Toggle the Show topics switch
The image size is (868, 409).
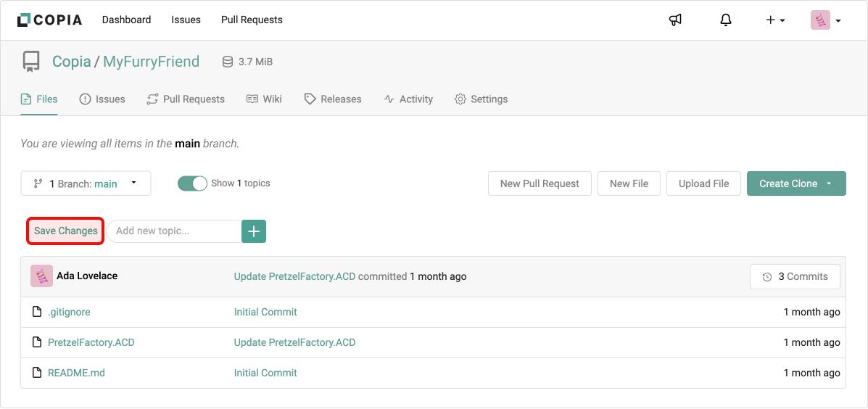(x=192, y=183)
